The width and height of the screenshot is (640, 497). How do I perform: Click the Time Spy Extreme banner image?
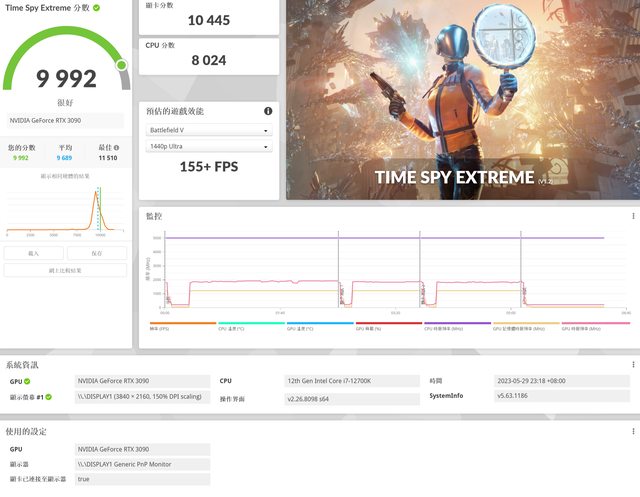tap(461, 99)
